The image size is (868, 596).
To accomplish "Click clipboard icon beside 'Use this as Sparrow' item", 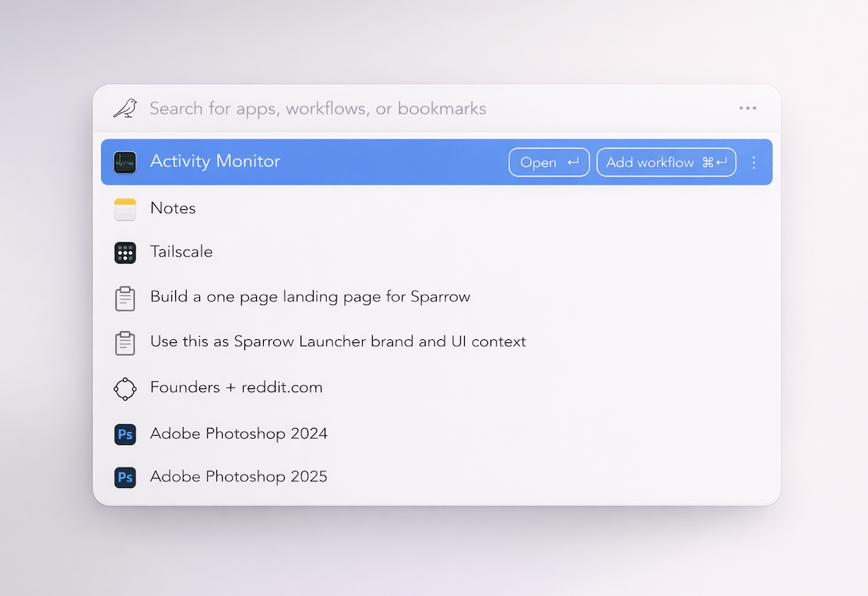I will point(125,342).
